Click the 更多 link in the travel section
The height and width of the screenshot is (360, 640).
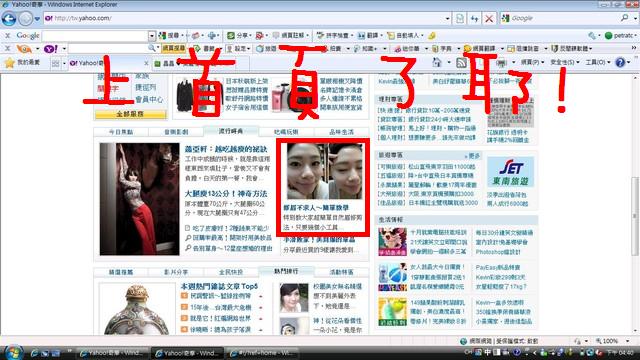coord(472,156)
